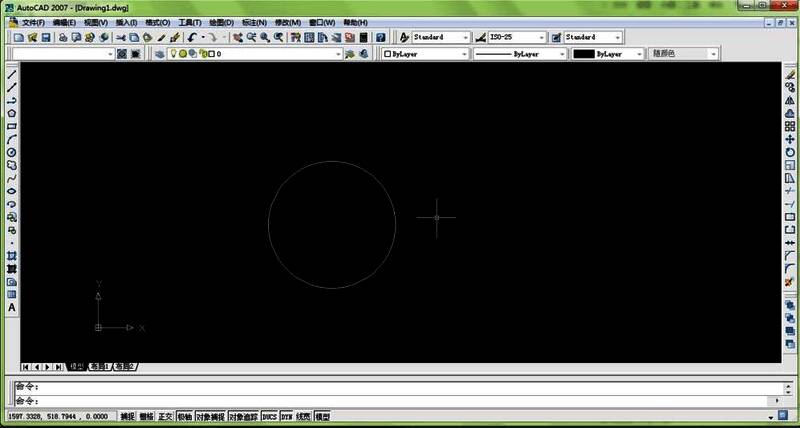Click the 对象捕捉 status bar button
800x428 pixels.
coord(210,416)
